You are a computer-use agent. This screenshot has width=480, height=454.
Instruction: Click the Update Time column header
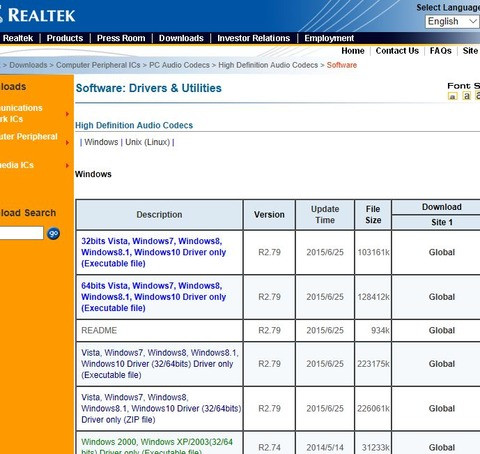[325, 215]
